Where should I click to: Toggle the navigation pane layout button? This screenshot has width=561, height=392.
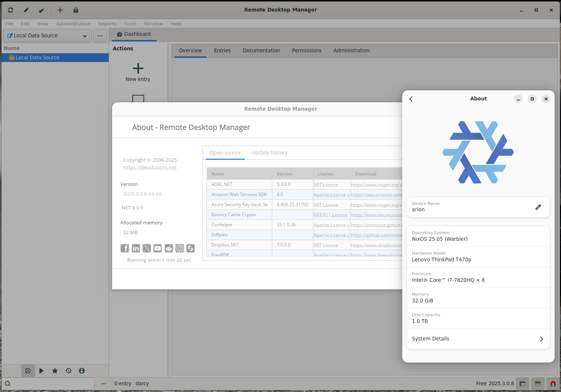(523, 383)
